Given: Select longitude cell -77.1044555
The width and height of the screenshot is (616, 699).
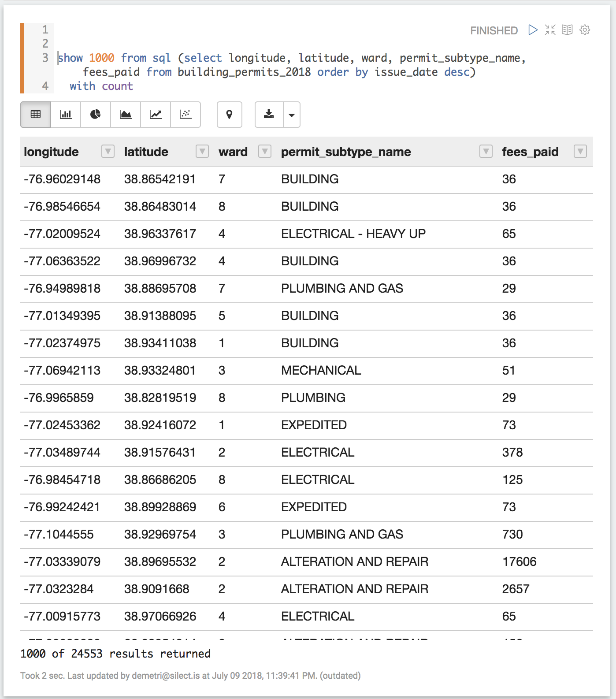Looking at the screenshot, I should point(59,535).
